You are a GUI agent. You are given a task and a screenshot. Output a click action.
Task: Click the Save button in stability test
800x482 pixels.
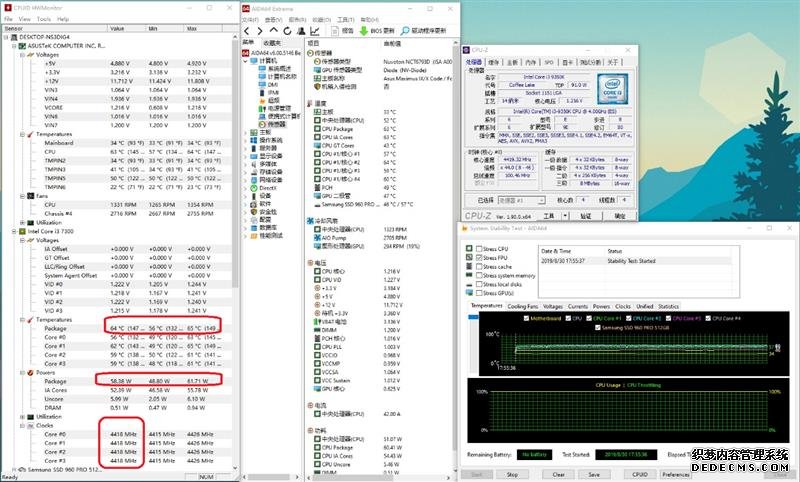click(x=594, y=474)
